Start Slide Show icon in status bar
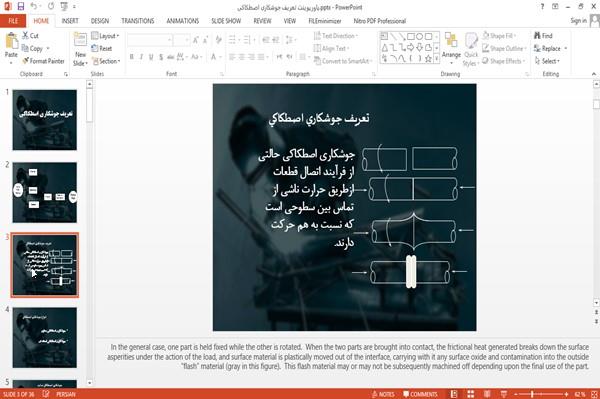 (504, 394)
